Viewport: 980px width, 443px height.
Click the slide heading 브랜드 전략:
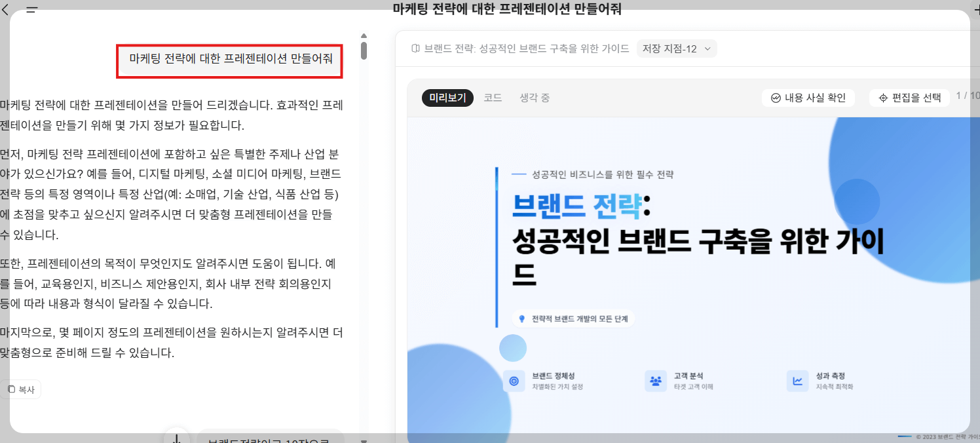click(x=582, y=206)
